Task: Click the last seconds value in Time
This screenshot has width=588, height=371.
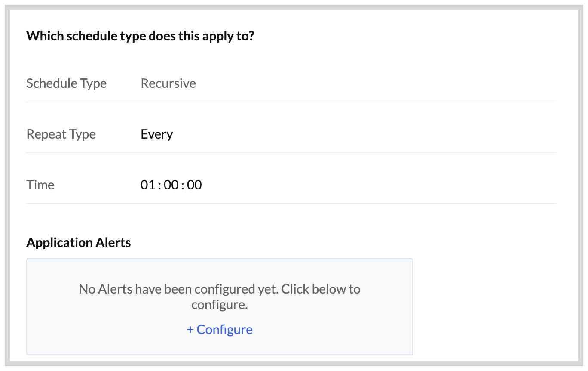Action: [194, 185]
